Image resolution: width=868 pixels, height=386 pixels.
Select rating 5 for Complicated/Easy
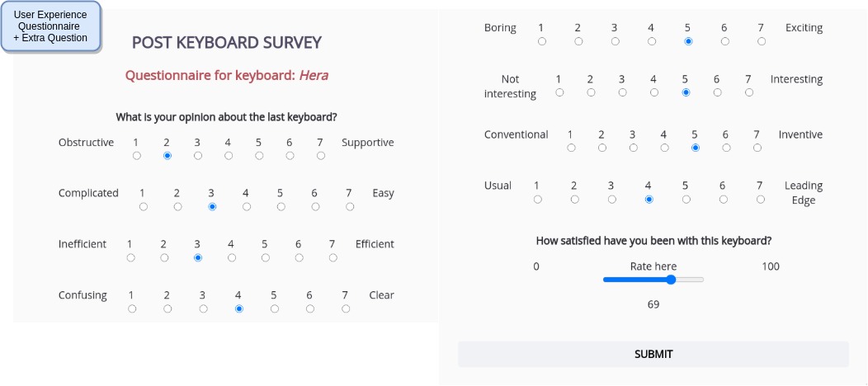(281, 206)
